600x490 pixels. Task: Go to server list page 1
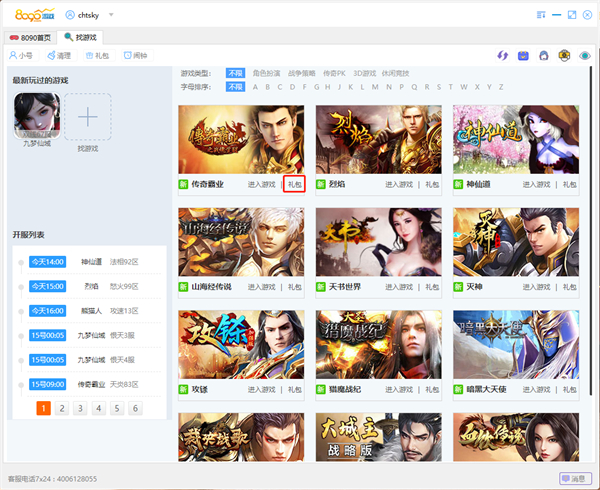(44, 408)
